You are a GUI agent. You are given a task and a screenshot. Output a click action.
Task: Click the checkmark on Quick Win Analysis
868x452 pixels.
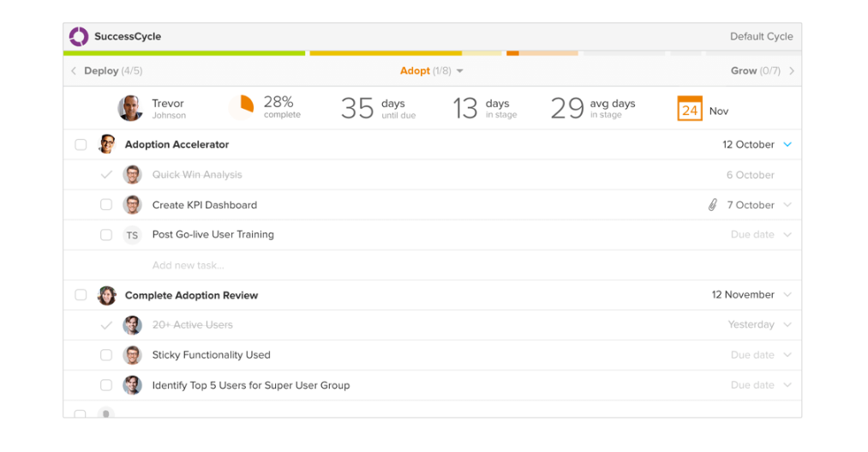106,175
